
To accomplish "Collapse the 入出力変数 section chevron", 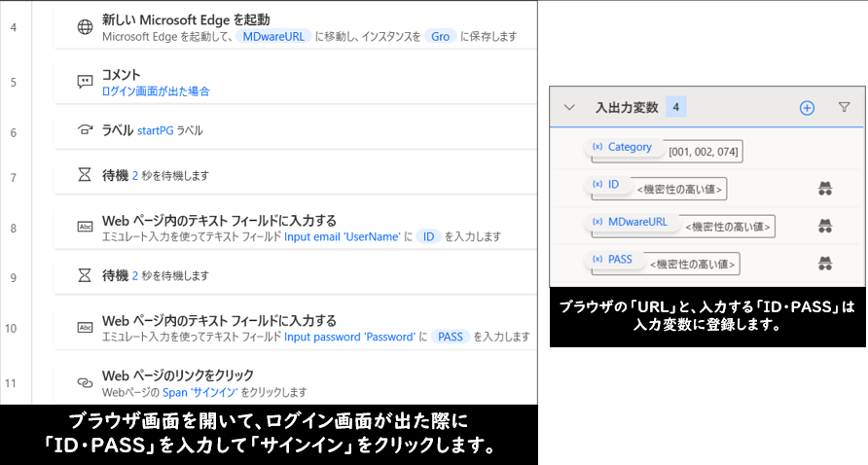I will click(569, 107).
